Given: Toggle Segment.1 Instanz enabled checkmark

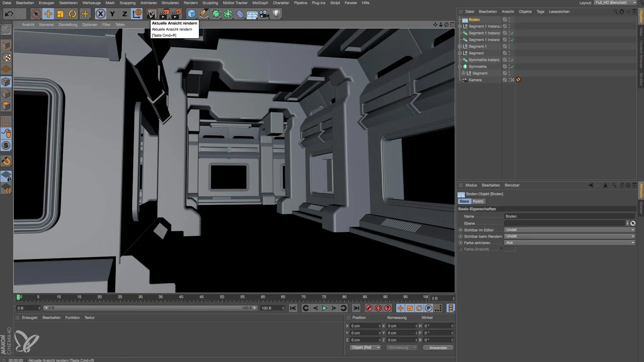Looking at the screenshot, I should [x=512, y=40].
